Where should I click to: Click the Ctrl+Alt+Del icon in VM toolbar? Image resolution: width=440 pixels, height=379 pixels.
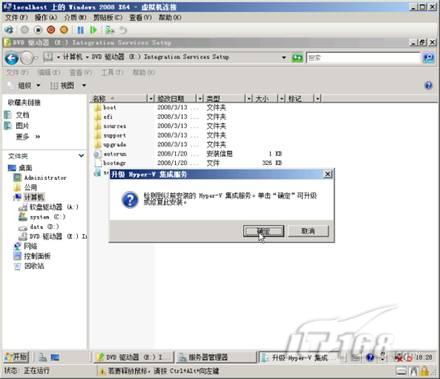click(x=9, y=30)
